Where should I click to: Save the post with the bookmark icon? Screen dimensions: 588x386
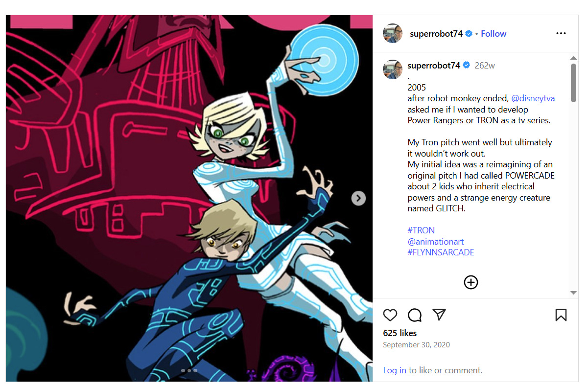(x=561, y=315)
